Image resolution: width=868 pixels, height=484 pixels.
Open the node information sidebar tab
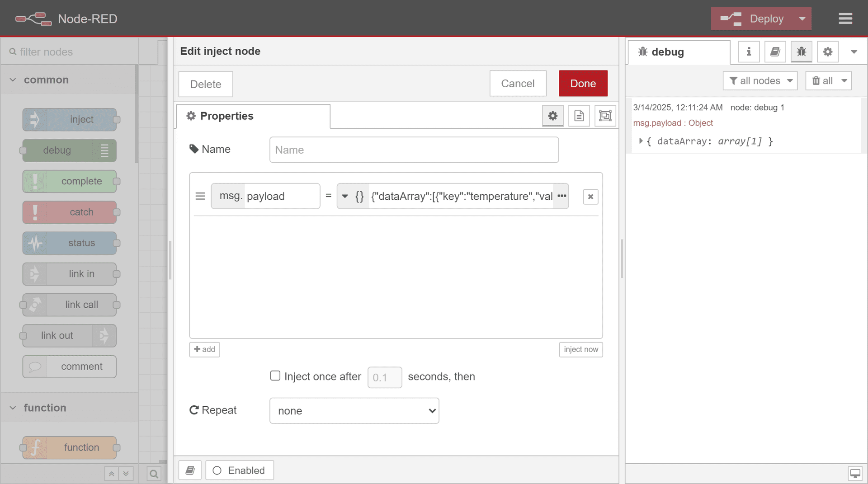[749, 52]
